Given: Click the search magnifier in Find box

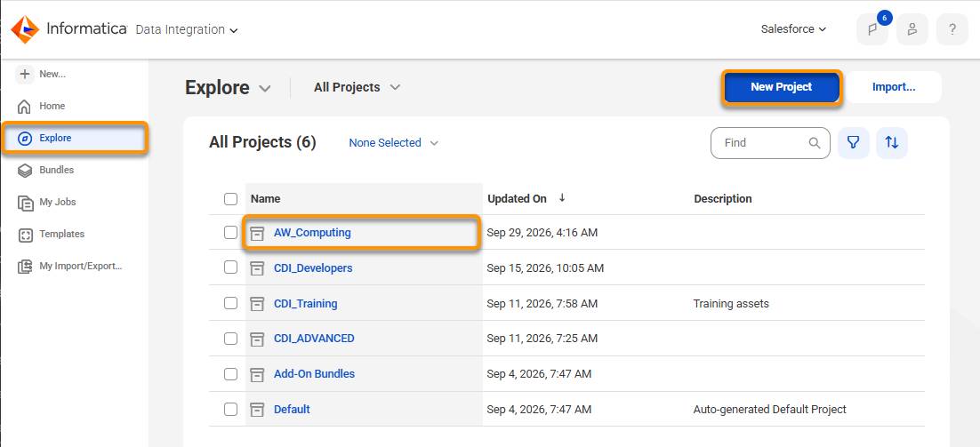Looking at the screenshot, I should pyautogui.click(x=815, y=143).
